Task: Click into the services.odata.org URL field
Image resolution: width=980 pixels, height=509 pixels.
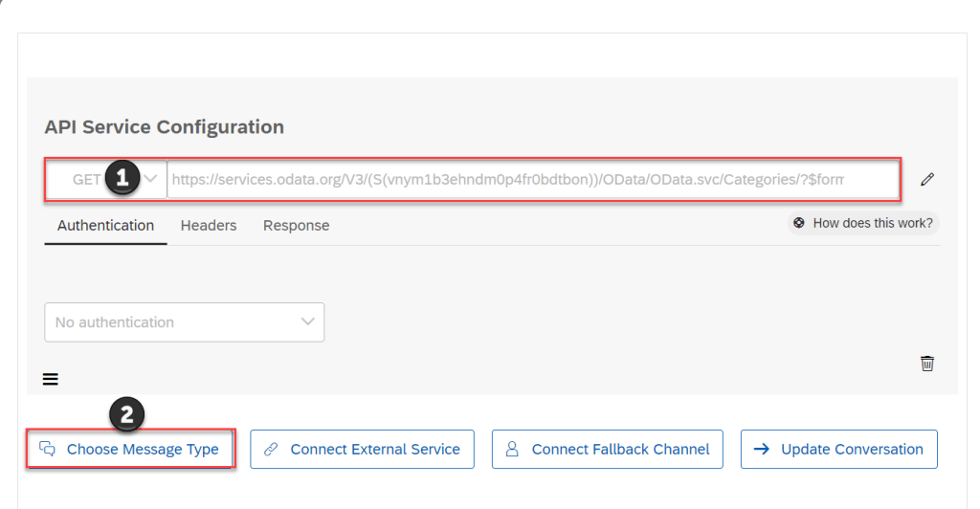Action: [x=507, y=179]
